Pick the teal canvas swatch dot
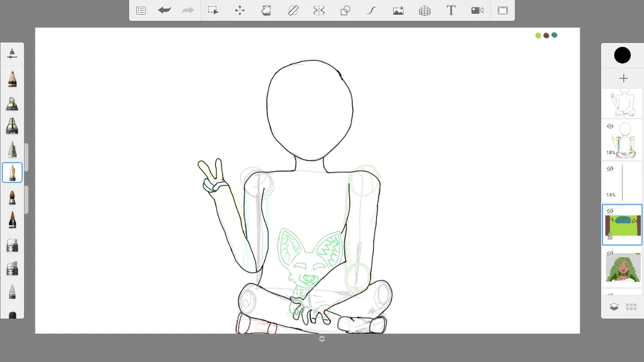This screenshot has width=644, height=362. point(554,35)
